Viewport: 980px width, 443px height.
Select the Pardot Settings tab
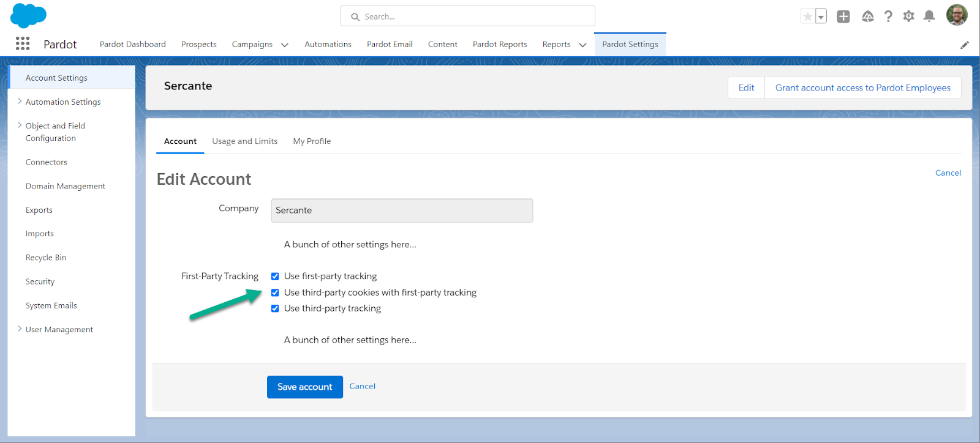[630, 44]
